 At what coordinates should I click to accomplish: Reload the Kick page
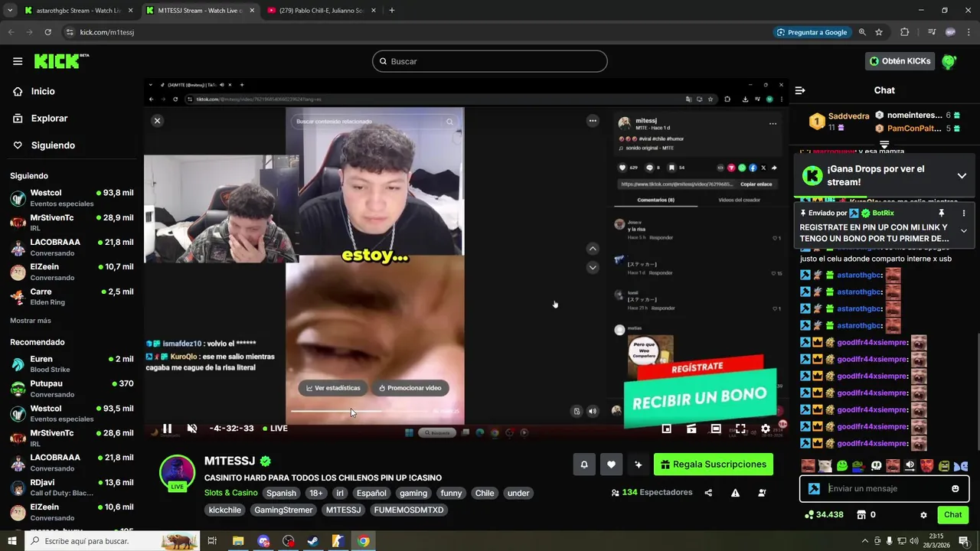(47, 32)
